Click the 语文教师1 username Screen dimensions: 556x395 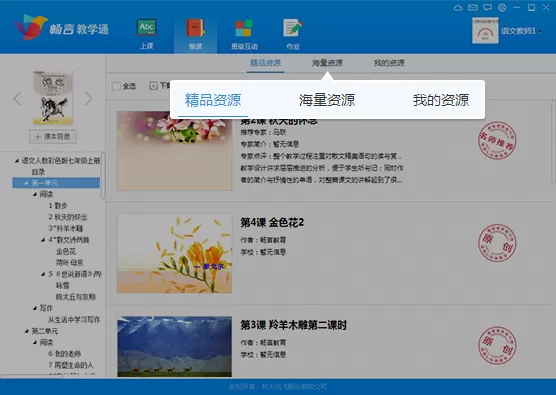[518, 31]
